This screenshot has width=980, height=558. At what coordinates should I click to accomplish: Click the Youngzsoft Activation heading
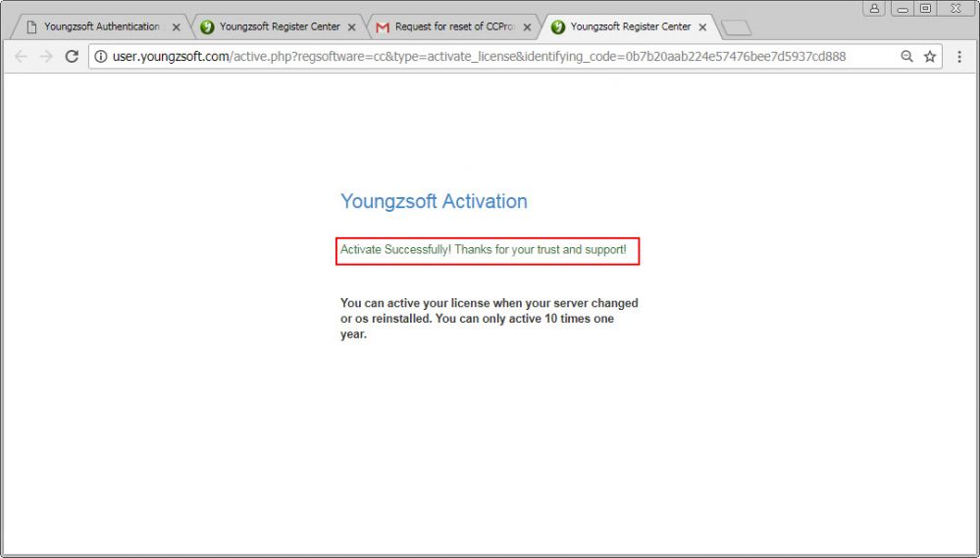click(x=434, y=201)
